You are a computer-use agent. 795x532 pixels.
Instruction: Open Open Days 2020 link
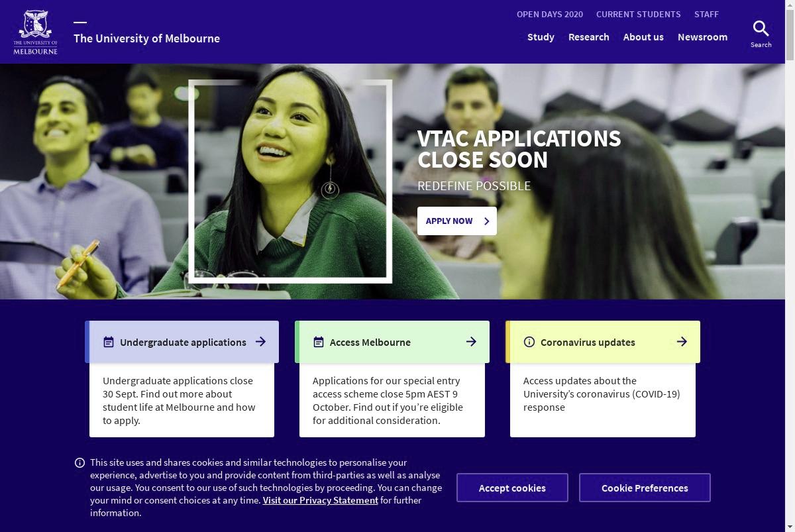(550, 14)
